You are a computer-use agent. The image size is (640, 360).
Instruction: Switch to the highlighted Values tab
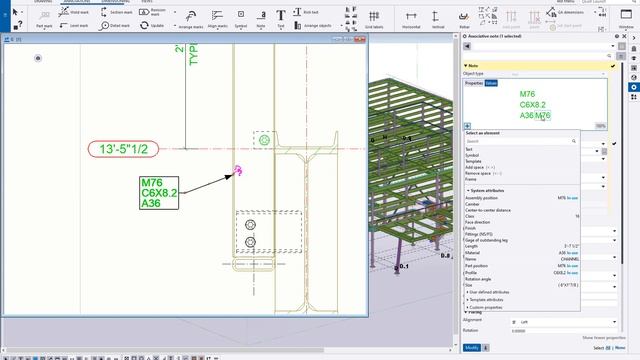point(491,83)
